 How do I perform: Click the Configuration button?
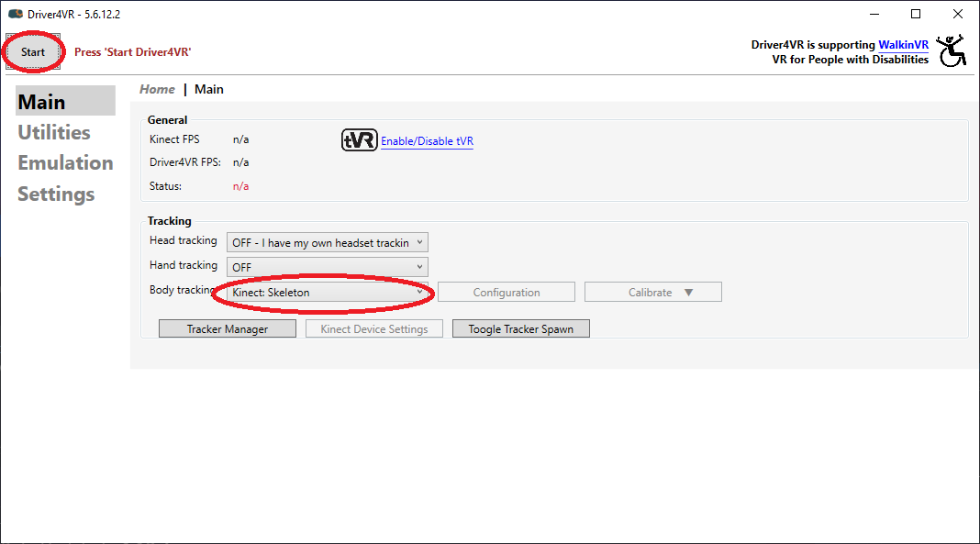(507, 293)
